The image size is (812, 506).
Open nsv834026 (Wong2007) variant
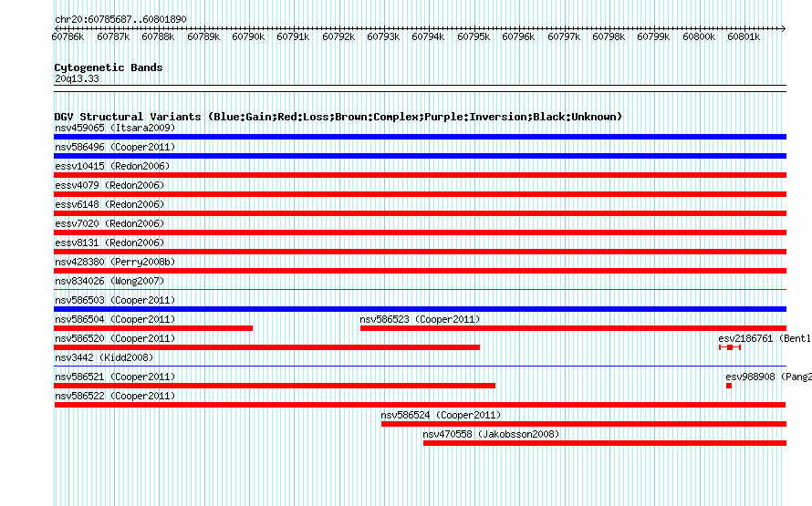point(109,281)
